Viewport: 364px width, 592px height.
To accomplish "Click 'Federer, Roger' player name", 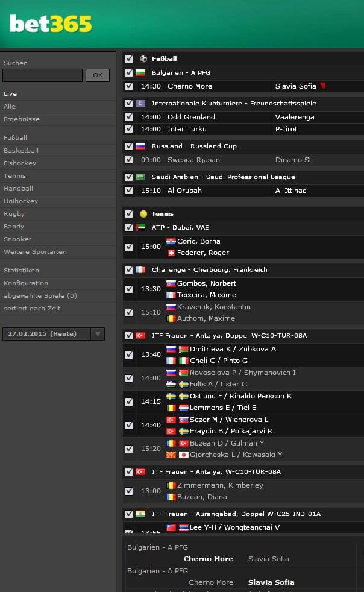I will (203, 253).
